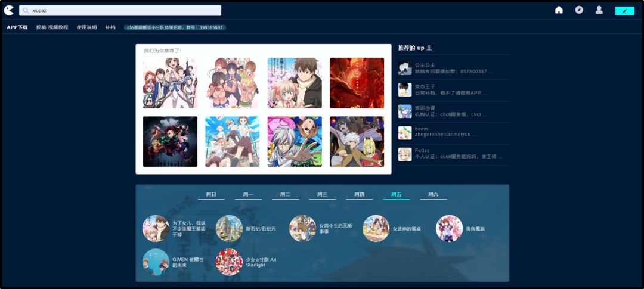Open 变态王子 up主 name
This screenshot has height=289, width=644.
click(425, 86)
